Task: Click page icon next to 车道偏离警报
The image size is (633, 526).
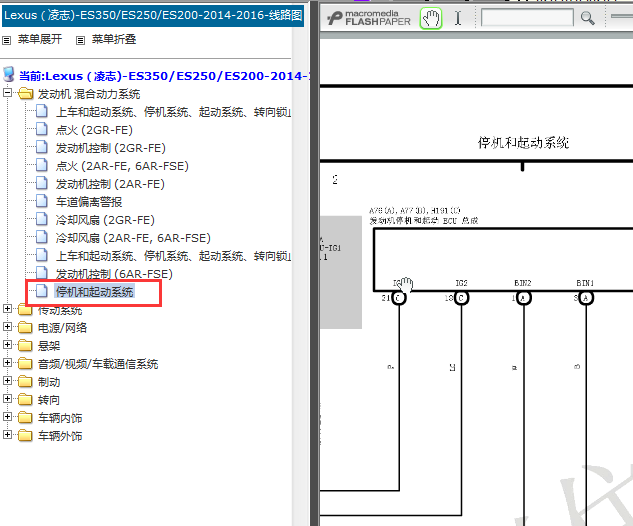Action: point(42,201)
